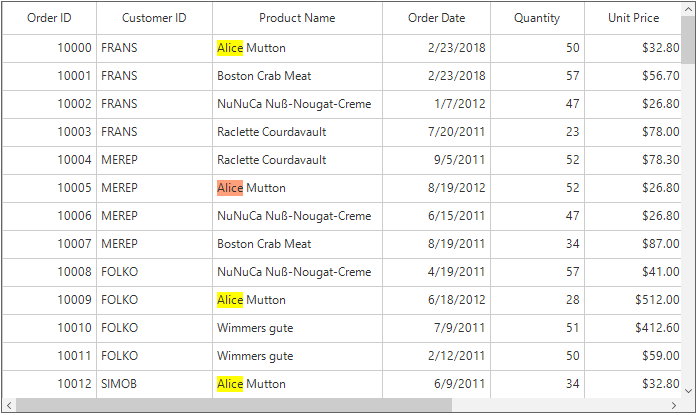
Task: Select Order ID cell 10011
Action: 49,356
